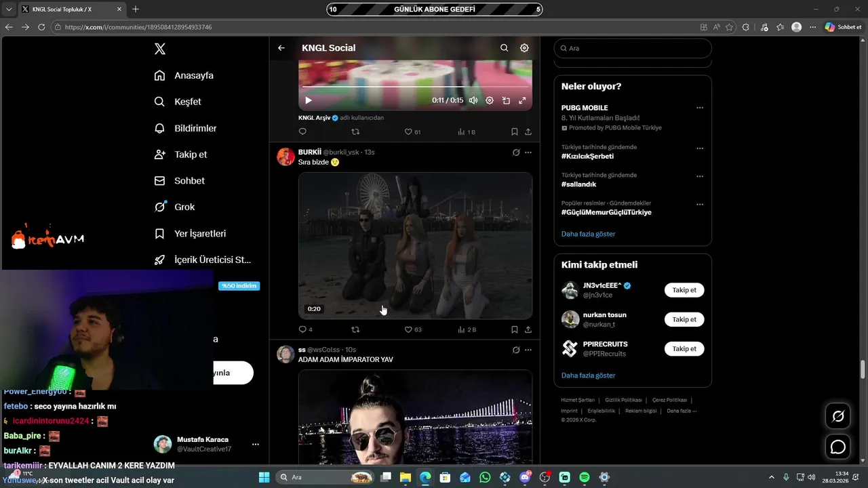This screenshot has width=868, height=488.
Task: Open more options for PUBG MOBILE trend
Action: tap(700, 108)
